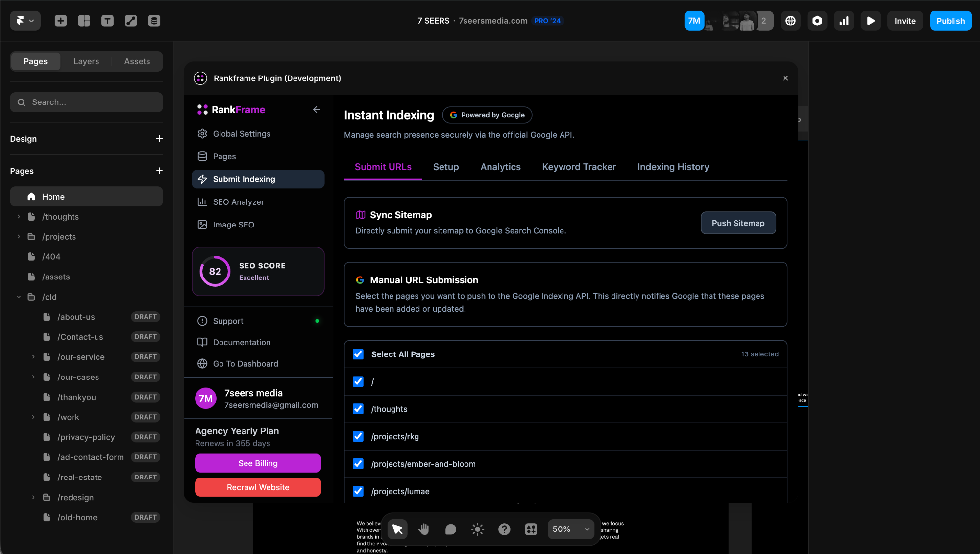Open the globe localization icon

tap(790, 21)
